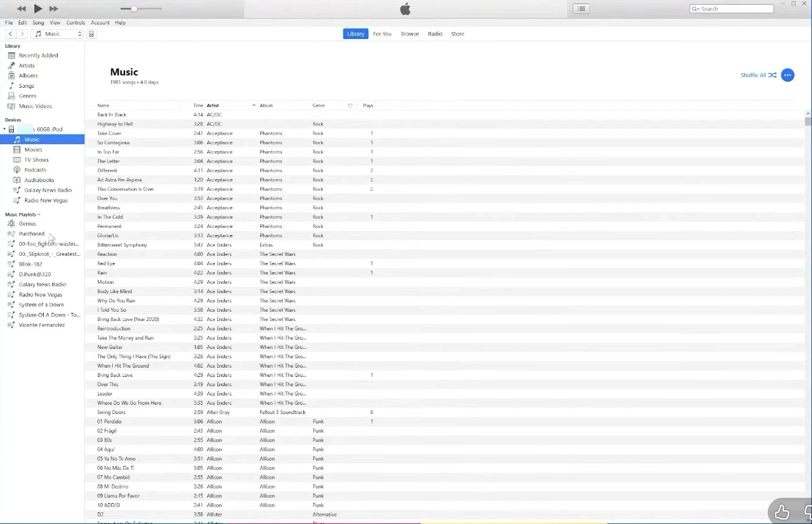Open Genres in Library sidebar
Screen dimensions: 812x524
[27, 96]
